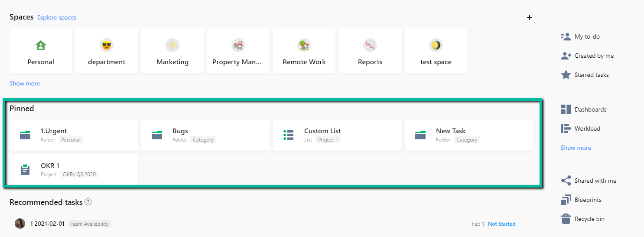Image resolution: width=644 pixels, height=237 pixels.
Task: Click the Dashboards icon
Action: [x=566, y=109]
